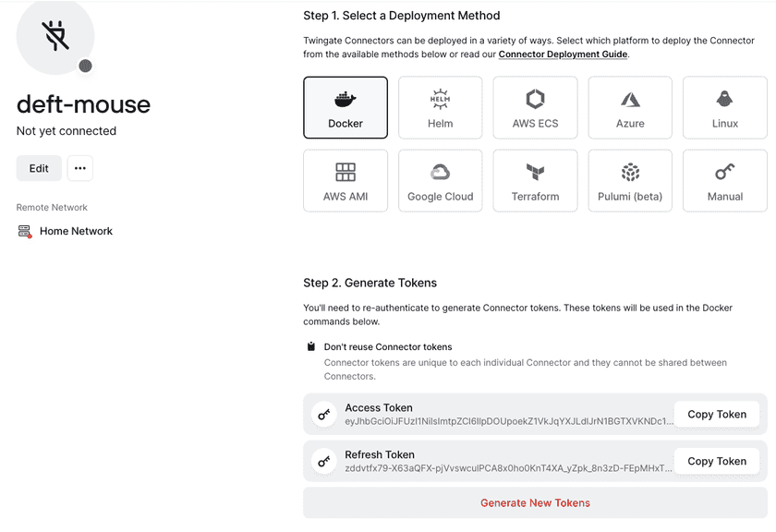Open the three-dot more options menu
The width and height of the screenshot is (776, 532).
click(80, 168)
